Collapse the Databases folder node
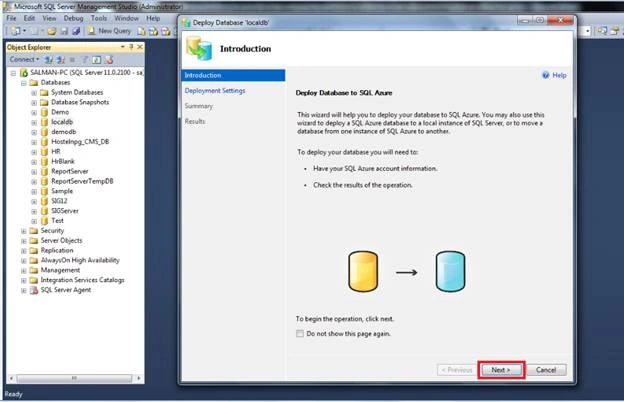 (23, 83)
